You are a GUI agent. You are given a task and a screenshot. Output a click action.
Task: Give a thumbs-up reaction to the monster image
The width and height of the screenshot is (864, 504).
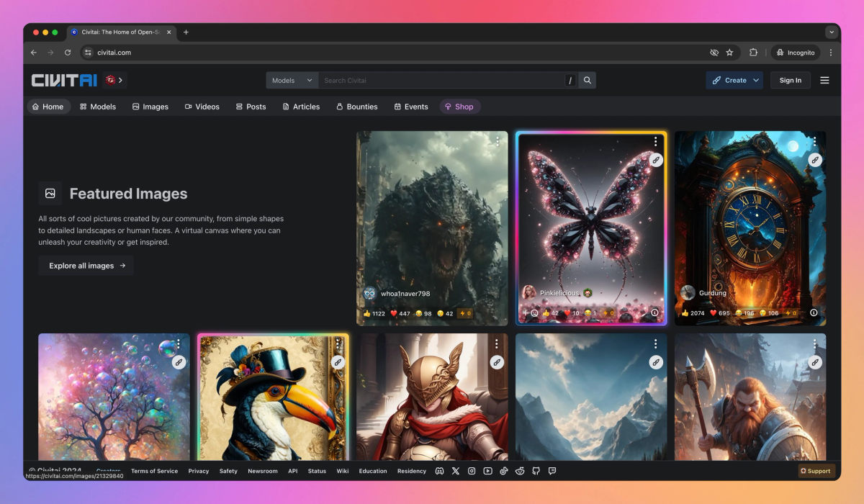point(368,312)
